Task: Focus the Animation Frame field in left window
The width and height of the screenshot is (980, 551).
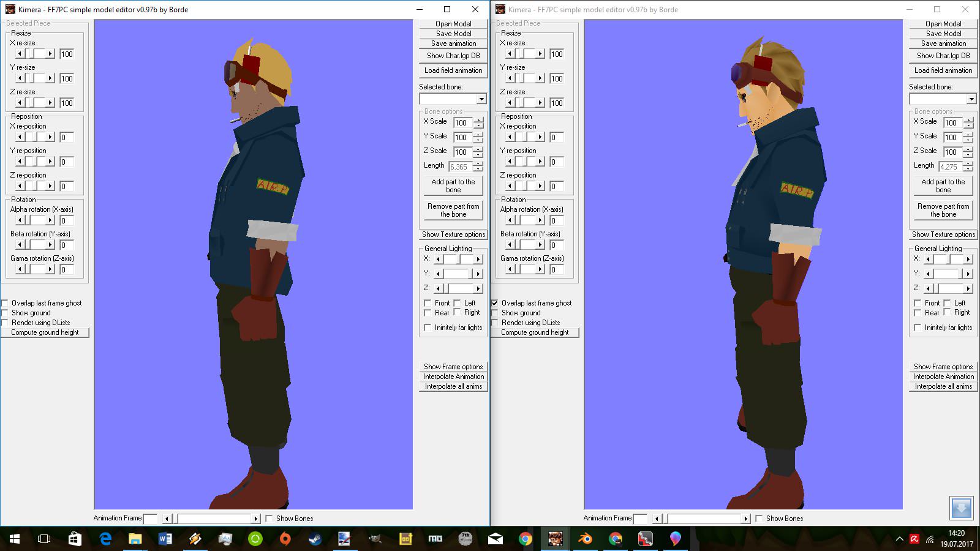Action: 150,519
